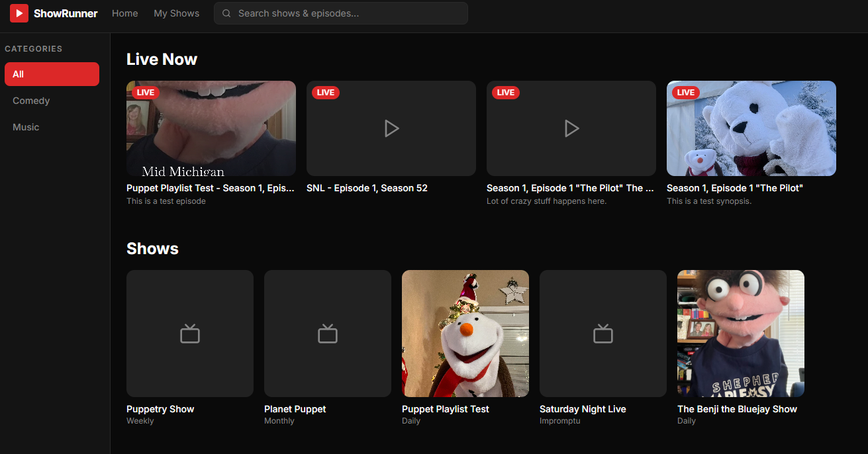Open the SNL - Episode 1, Season 52 title
Screen dimensions: 868x454
tap(367, 188)
